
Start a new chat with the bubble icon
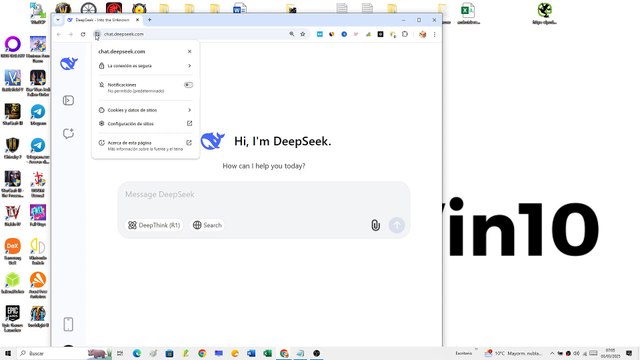[68, 133]
